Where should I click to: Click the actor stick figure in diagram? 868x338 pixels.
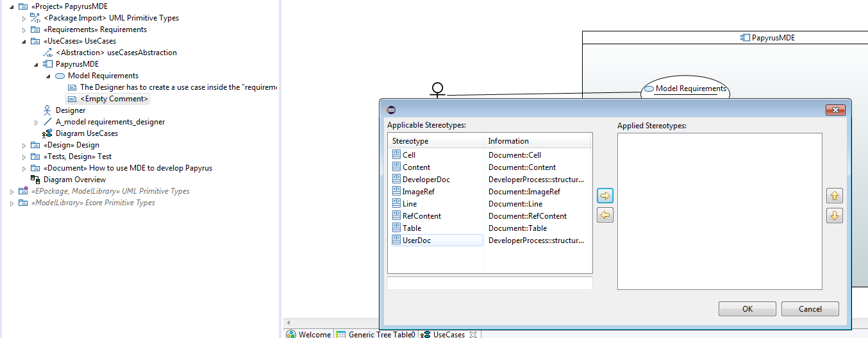pyautogui.click(x=438, y=91)
